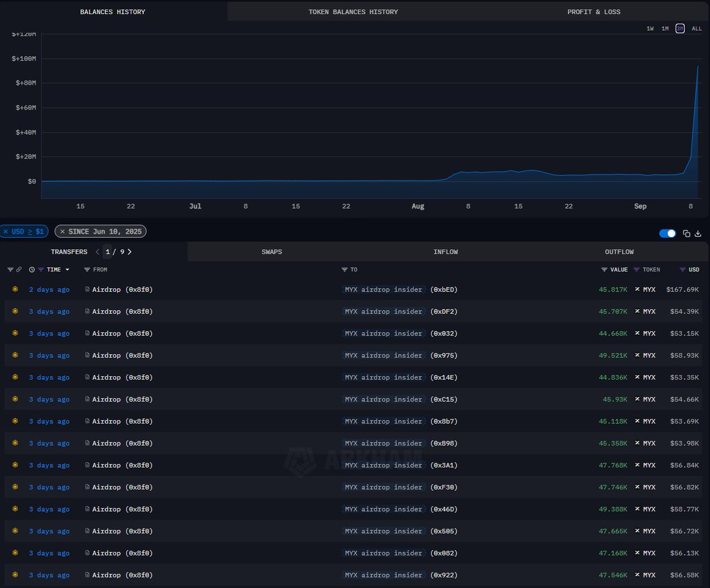Click the BNB chain icon in 0xC15 row

pos(15,399)
